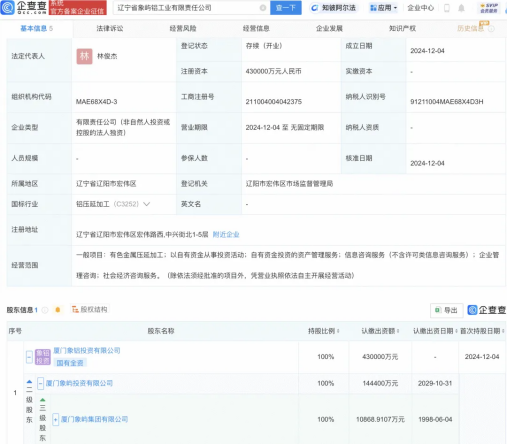
Task: Switch to the 知识产权 tab
Action: [x=402, y=28]
